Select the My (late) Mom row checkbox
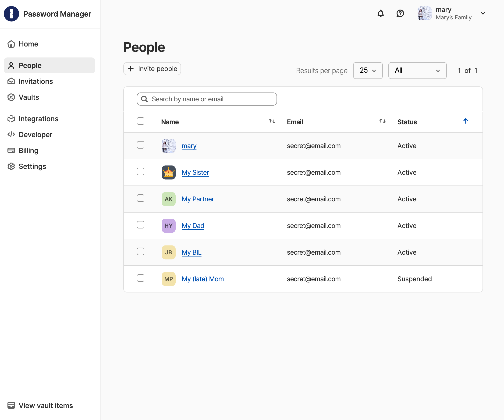504x420 pixels. tap(140, 278)
